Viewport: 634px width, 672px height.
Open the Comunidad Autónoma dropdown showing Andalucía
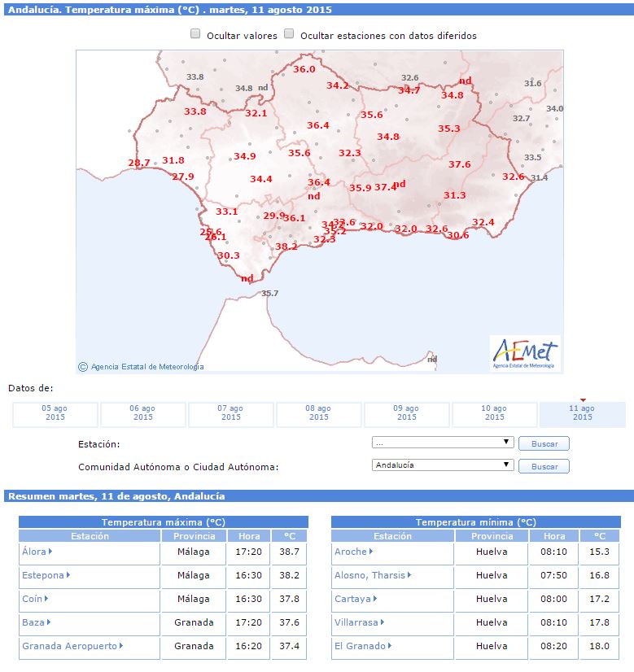pyautogui.click(x=443, y=465)
